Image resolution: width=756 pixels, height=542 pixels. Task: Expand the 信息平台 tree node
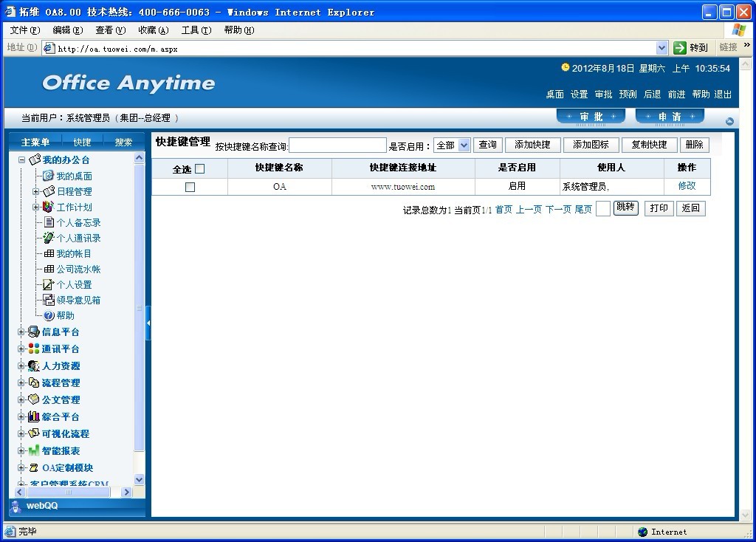[21, 332]
